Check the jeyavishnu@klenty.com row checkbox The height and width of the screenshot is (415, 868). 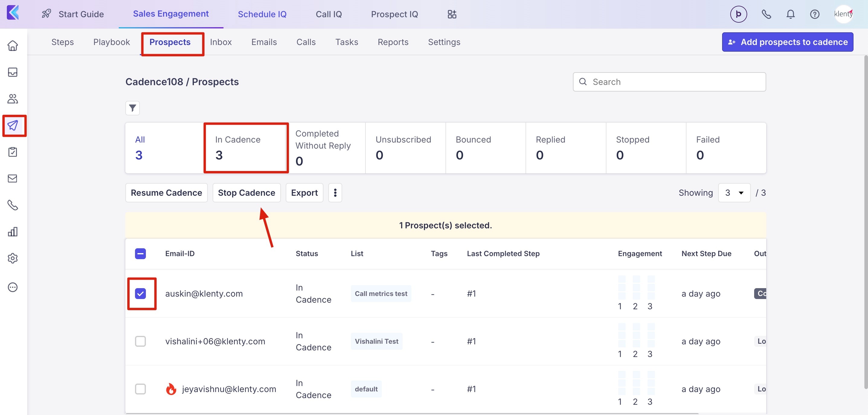pyautogui.click(x=140, y=389)
